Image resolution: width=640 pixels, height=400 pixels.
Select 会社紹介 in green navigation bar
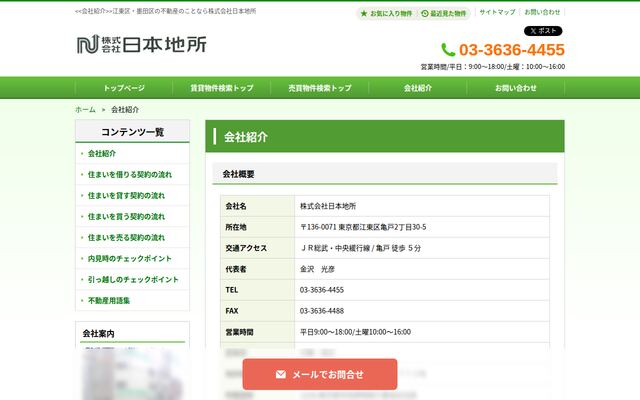[x=418, y=88]
